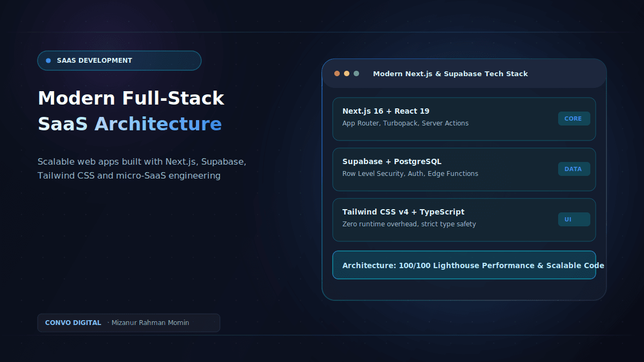Click 'Zero runtime overhead, strict type safety' text
The height and width of the screenshot is (362, 644).
click(409, 224)
